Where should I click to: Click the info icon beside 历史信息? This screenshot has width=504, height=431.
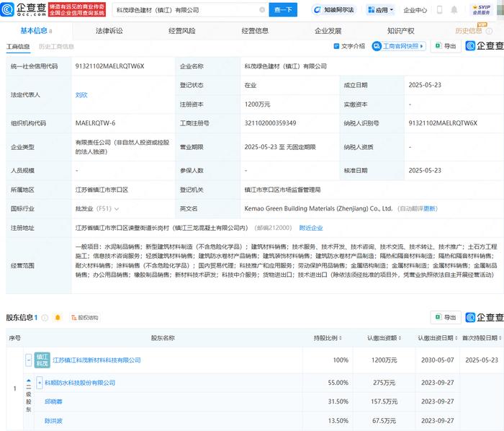pyautogui.click(x=489, y=31)
